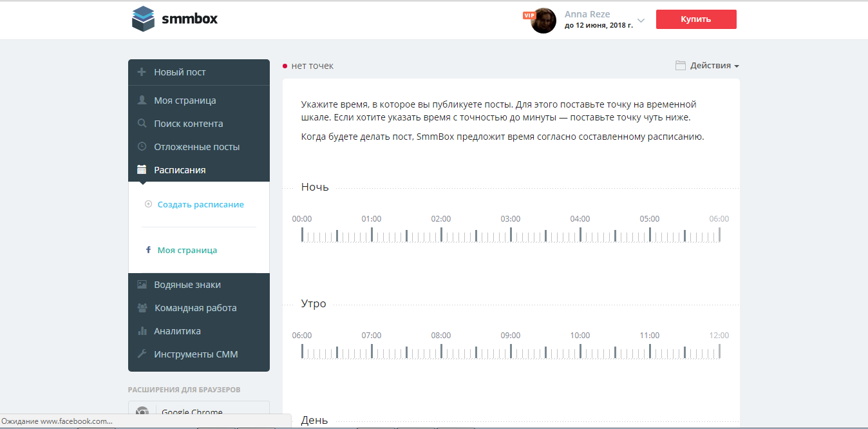Click the calendar icon beside Расписания

(x=142, y=170)
